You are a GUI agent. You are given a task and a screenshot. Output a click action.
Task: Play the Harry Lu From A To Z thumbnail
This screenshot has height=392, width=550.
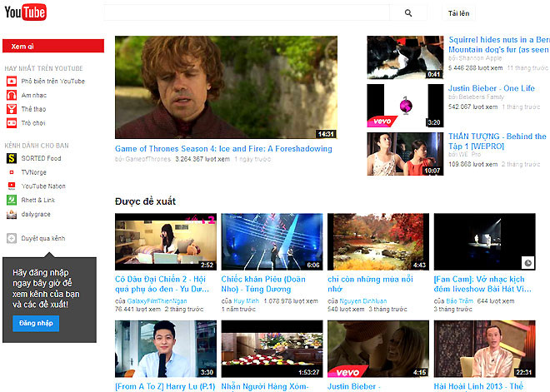pyautogui.click(x=166, y=349)
